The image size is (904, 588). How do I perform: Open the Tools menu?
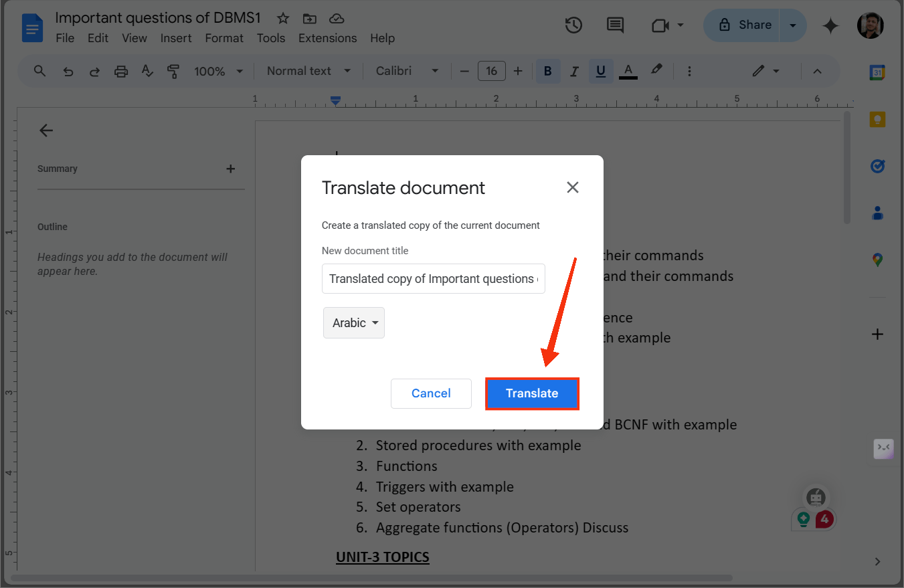click(271, 38)
